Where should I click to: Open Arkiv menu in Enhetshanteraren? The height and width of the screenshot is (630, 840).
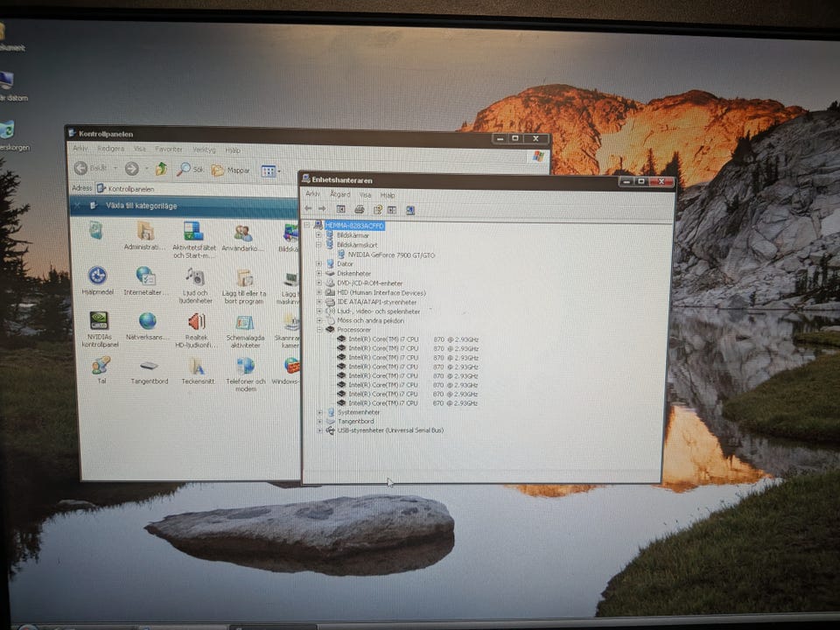(313, 194)
